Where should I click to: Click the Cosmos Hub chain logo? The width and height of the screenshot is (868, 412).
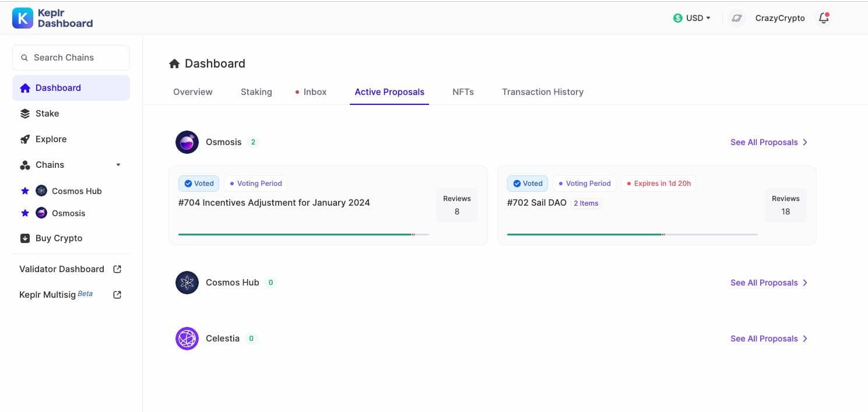(x=187, y=283)
